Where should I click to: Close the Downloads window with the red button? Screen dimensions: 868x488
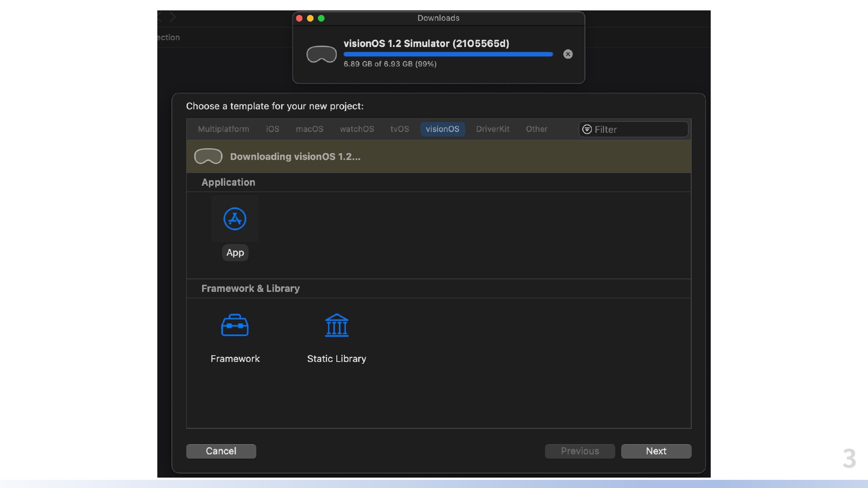(x=299, y=18)
